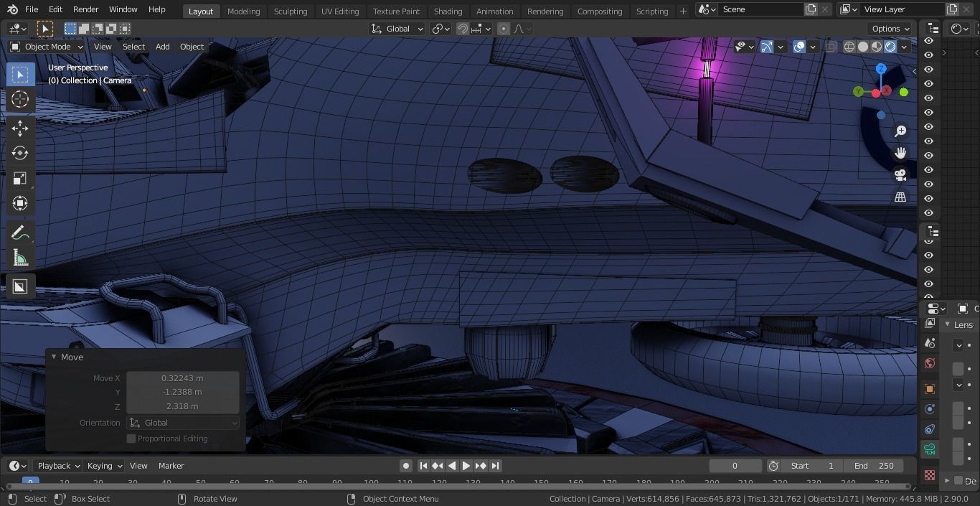980x506 pixels.
Task: Switch to the Shading workspace tab
Action: 448,11
